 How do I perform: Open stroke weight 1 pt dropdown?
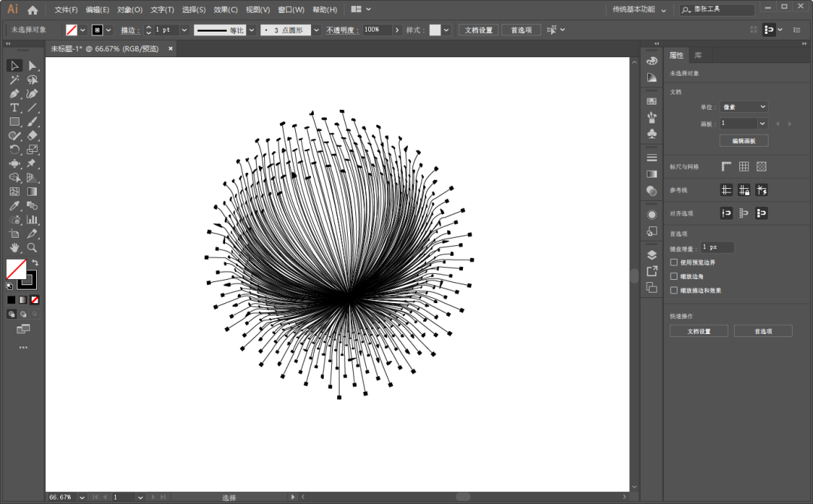[184, 30]
